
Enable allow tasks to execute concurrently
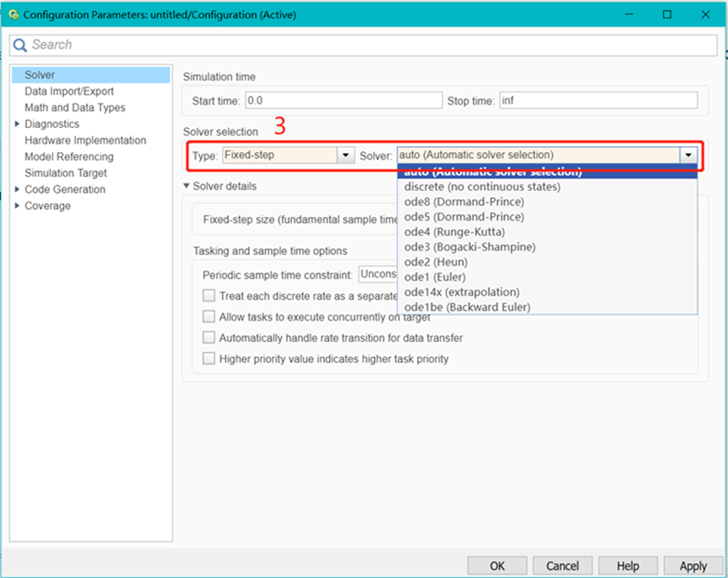click(x=209, y=316)
